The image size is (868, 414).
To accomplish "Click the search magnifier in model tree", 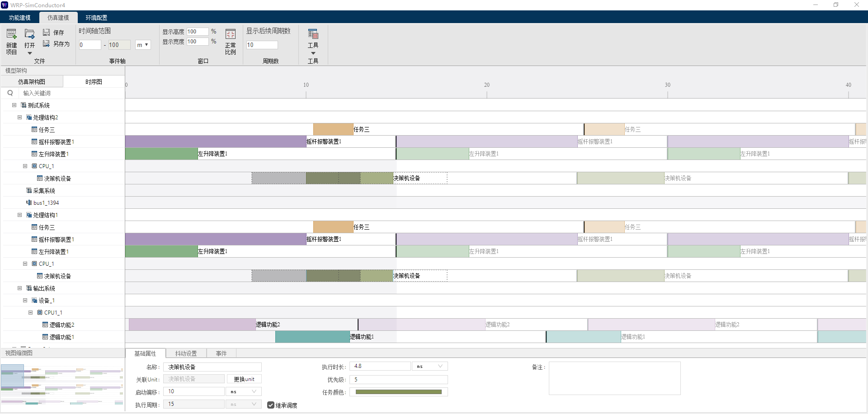I will coord(10,93).
